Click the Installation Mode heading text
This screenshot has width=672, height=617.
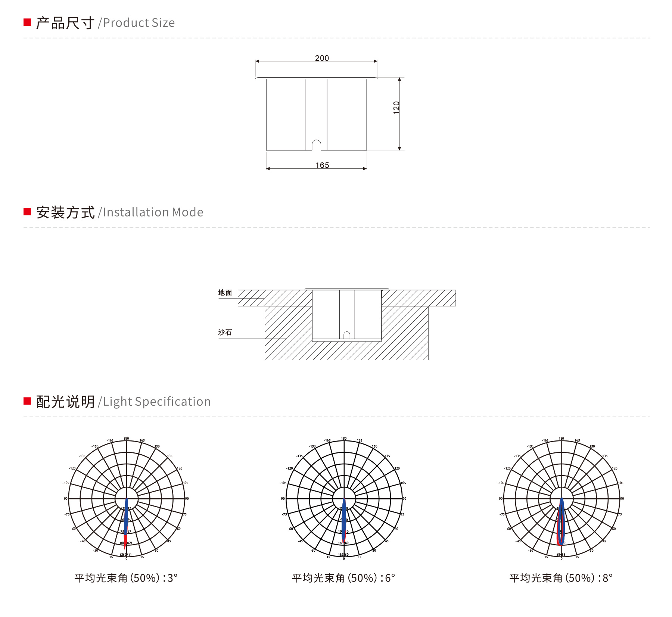pyautogui.click(x=119, y=212)
